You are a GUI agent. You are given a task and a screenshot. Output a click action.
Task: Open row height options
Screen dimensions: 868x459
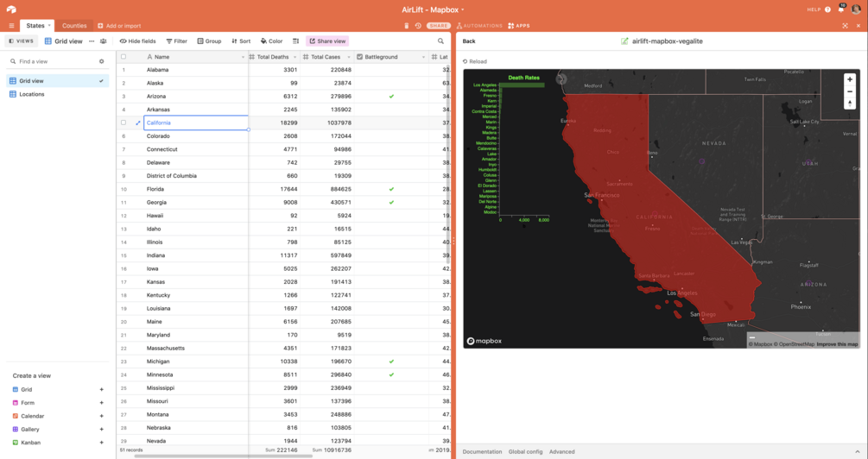(295, 41)
